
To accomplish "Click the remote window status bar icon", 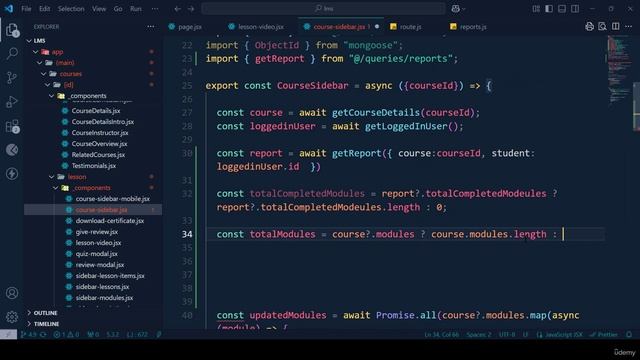I will coord(8,334).
